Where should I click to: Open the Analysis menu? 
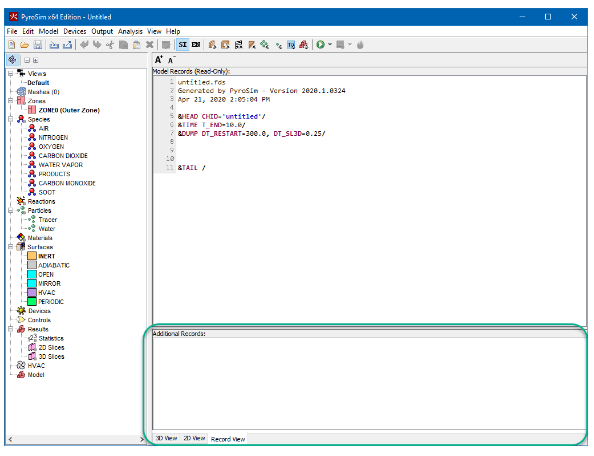pos(130,31)
